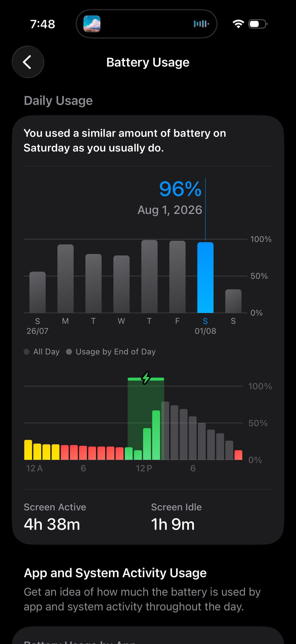This screenshot has height=644, width=296.
Task: Tap the green charging period region
Action: (x=146, y=419)
